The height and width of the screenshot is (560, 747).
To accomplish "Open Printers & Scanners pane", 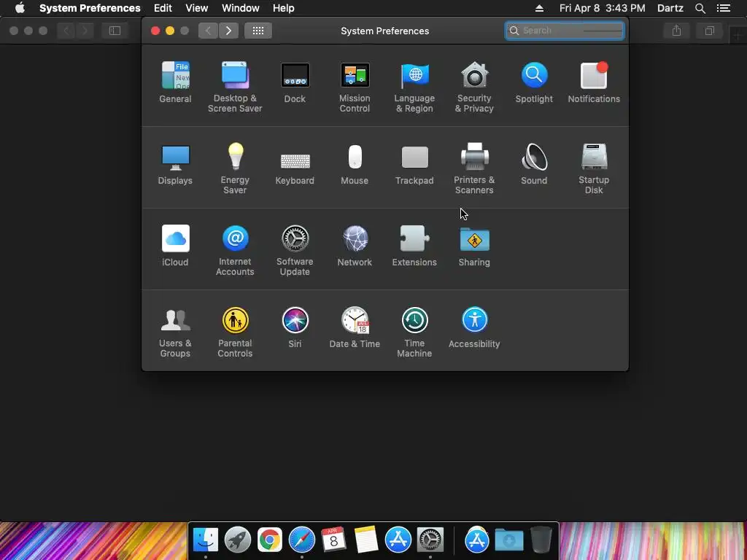I will (x=474, y=168).
